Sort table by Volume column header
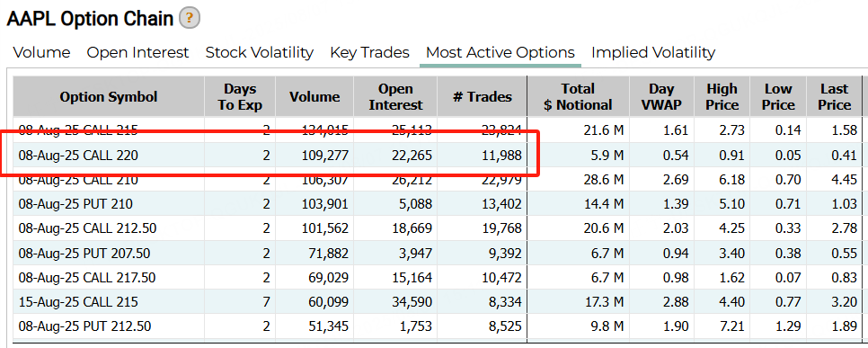This screenshot has height=348, width=868. pyautogui.click(x=314, y=96)
